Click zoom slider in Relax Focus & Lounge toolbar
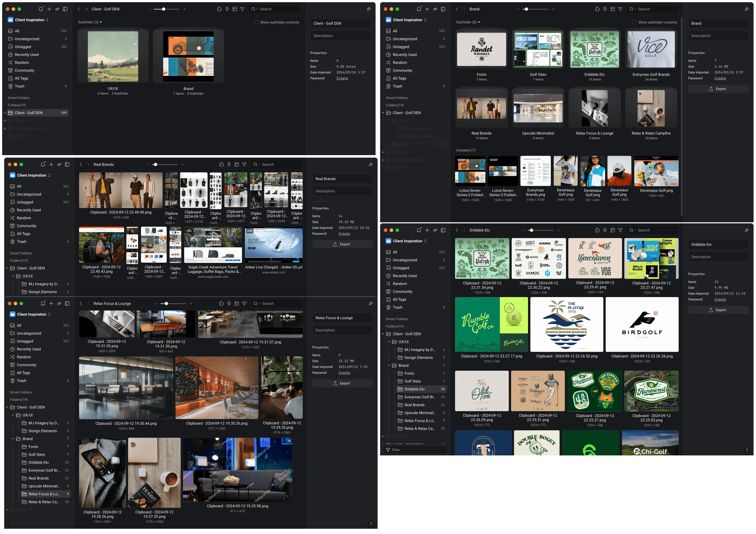Screen dimensions: 756x534 173,304
